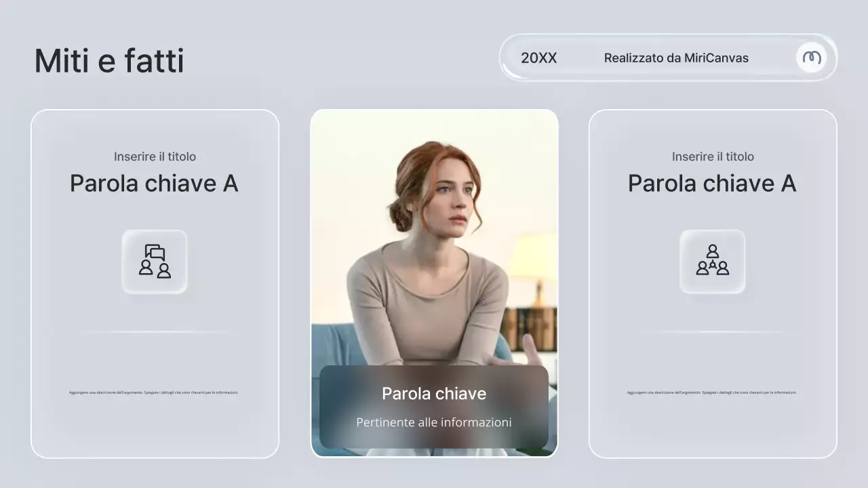Click 'Inserire il titolo' in the chat icon card

[155, 157]
